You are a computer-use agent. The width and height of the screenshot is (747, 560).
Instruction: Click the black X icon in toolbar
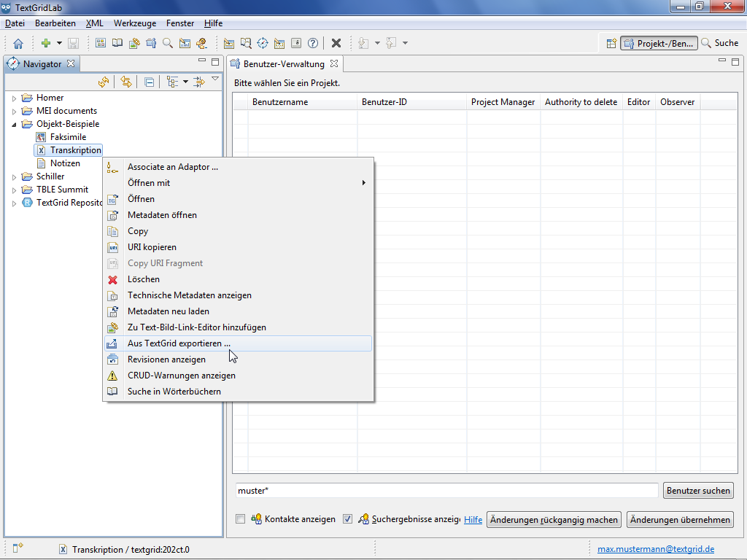[336, 43]
